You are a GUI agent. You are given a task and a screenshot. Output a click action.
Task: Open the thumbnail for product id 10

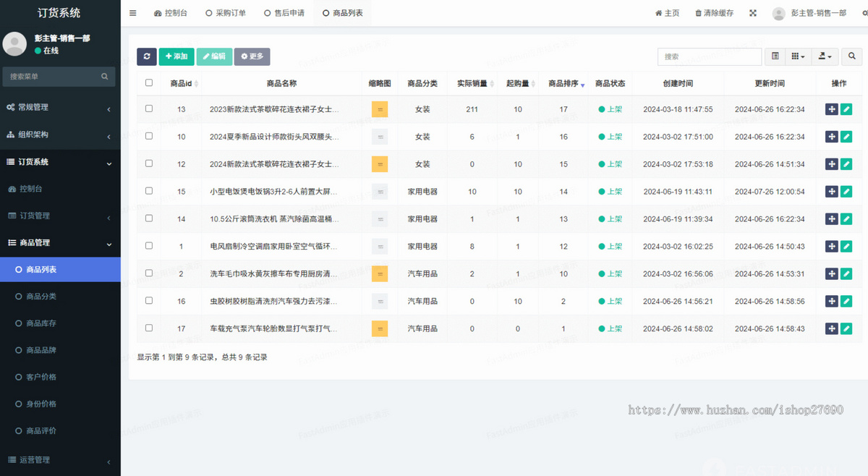380,137
